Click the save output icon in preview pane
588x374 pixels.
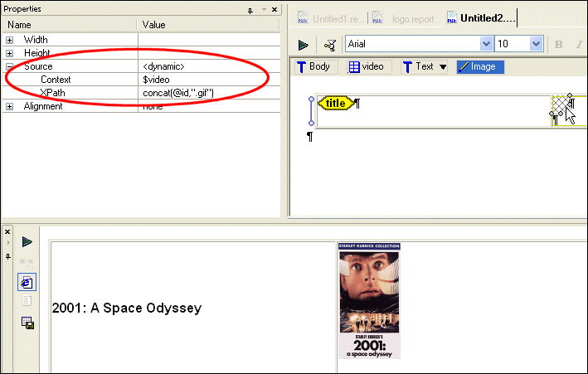(x=27, y=323)
